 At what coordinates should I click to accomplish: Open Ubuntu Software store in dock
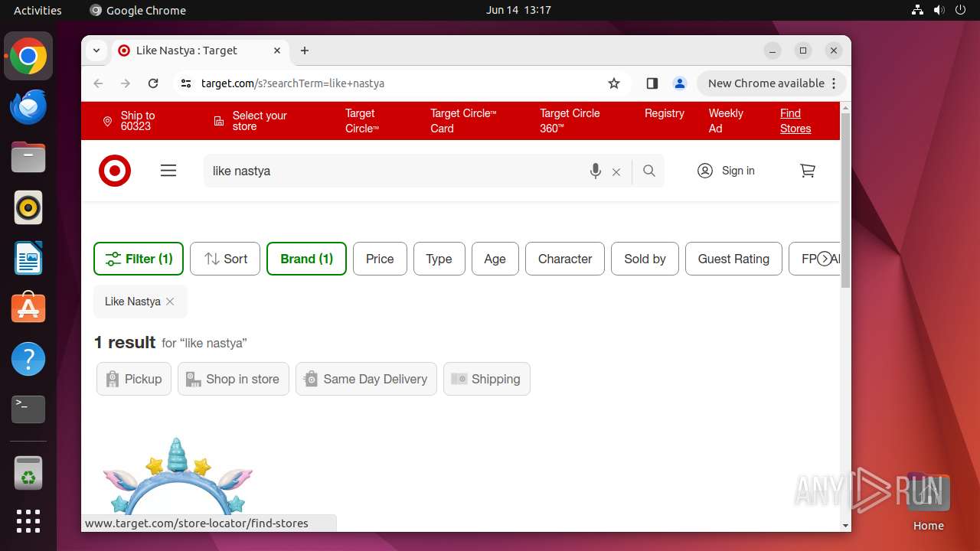point(28,308)
